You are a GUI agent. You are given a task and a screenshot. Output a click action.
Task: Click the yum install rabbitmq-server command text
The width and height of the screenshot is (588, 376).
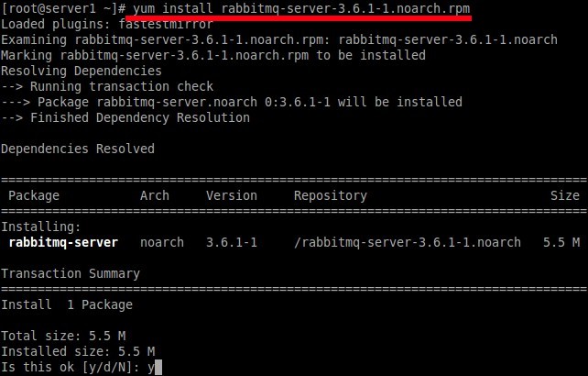(x=301, y=8)
